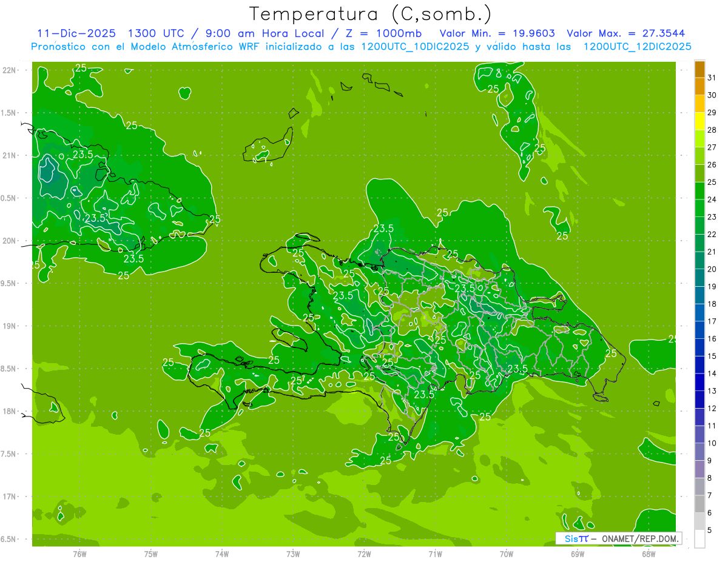Click the "74W" longitude axis label
The height and width of the screenshot is (562, 728).
click(221, 554)
